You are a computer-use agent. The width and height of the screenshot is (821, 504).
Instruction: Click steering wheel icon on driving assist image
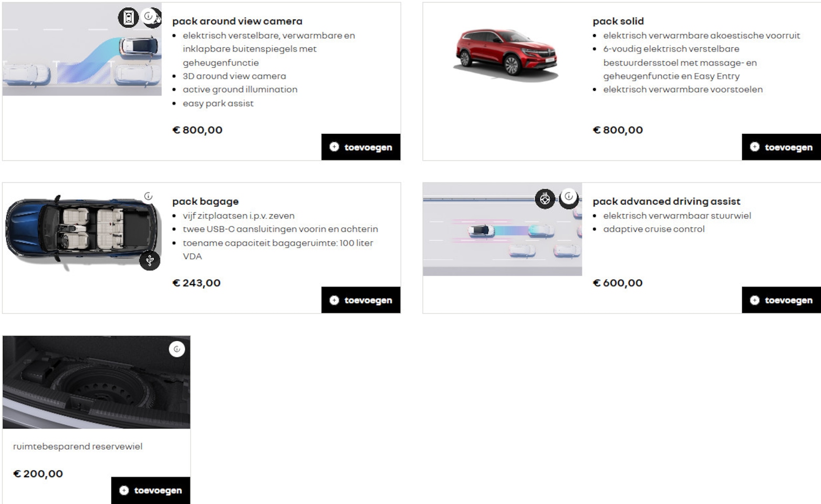545,199
